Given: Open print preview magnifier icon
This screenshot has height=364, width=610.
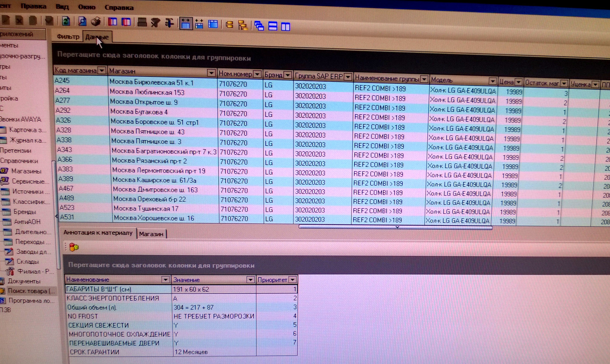Looking at the screenshot, I should coord(82,22).
